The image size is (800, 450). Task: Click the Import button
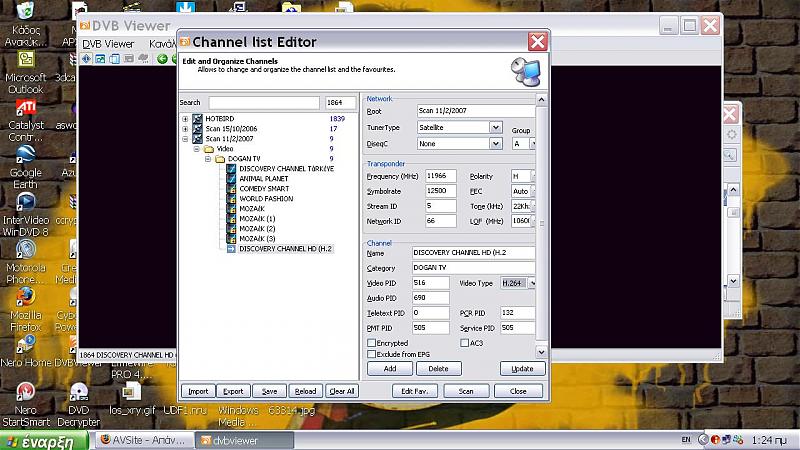(198, 391)
